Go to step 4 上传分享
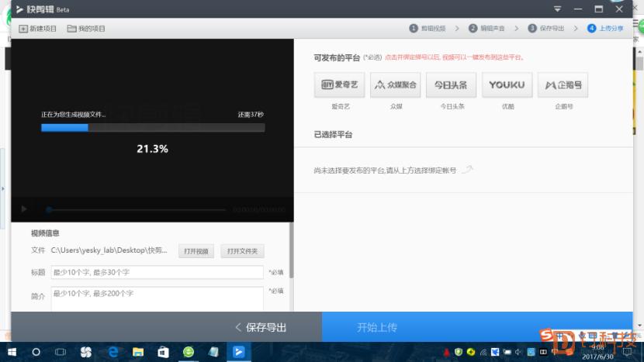The width and height of the screenshot is (644, 362). pyautogui.click(x=605, y=29)
